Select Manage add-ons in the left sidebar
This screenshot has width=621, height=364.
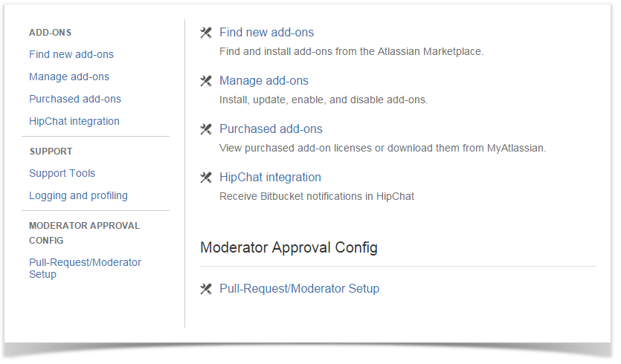pyautogui.click(x=69, y=77)
